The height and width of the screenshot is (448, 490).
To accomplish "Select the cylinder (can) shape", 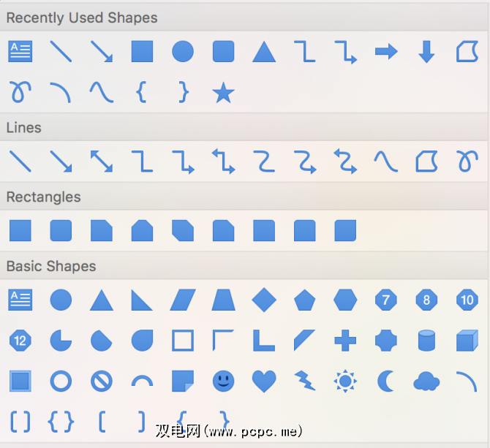I will 426,340.
